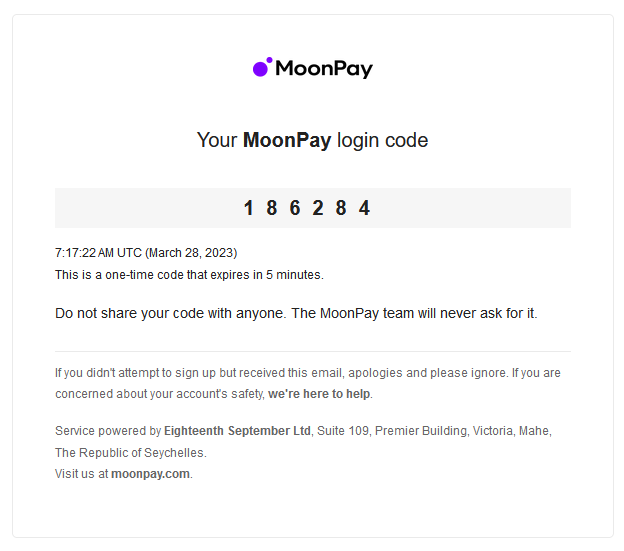The height and width of the screenshot is (551, 624).
Task: Click the 8 just before the 4
Action: (x=341, y=208)
